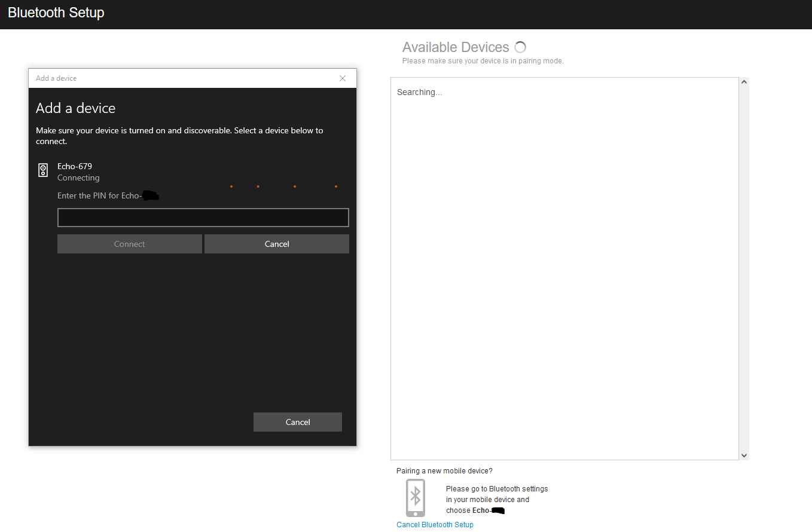Screen dimensions: 812x532
Task: Click the Available Devices loading spinner
Action: 520,47
